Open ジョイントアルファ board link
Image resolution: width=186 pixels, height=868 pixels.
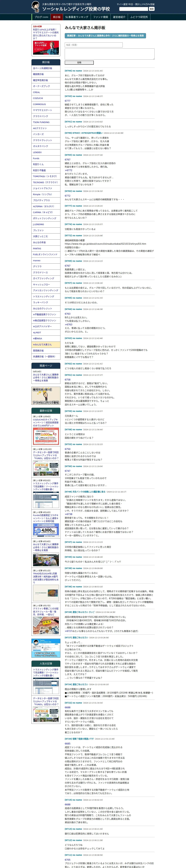(46, 188)
